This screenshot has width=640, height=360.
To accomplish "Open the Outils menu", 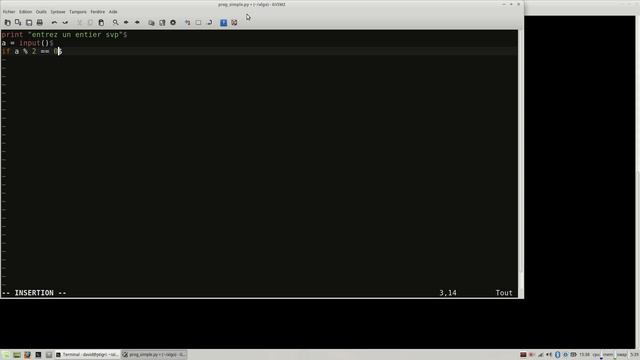I will [41, 12].
